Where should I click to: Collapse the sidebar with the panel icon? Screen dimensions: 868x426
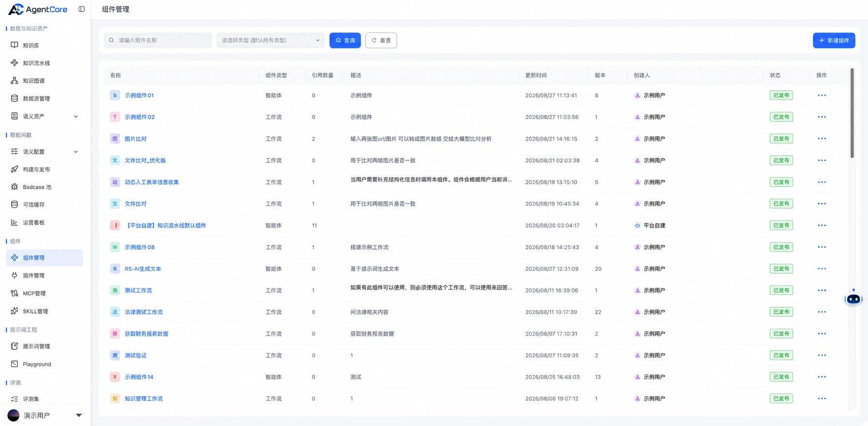pyautogui.click(x=81, y=9)
